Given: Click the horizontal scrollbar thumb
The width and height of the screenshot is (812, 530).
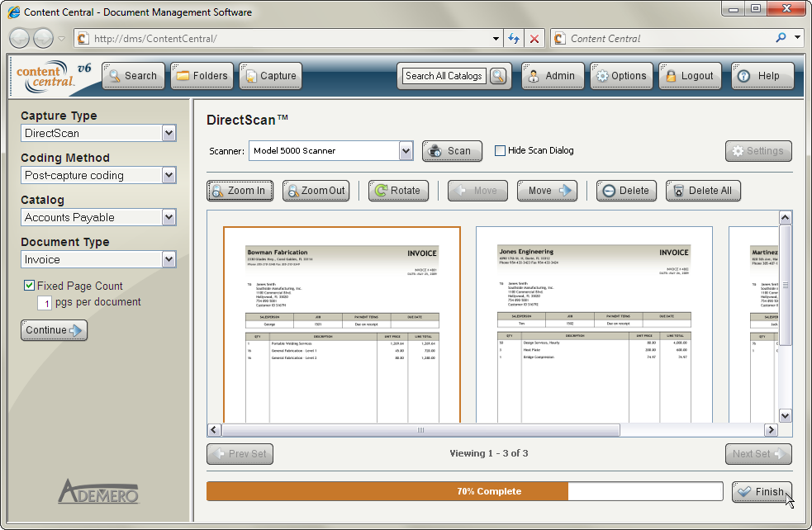Looking at the screenshot, I should click(420, 429).
